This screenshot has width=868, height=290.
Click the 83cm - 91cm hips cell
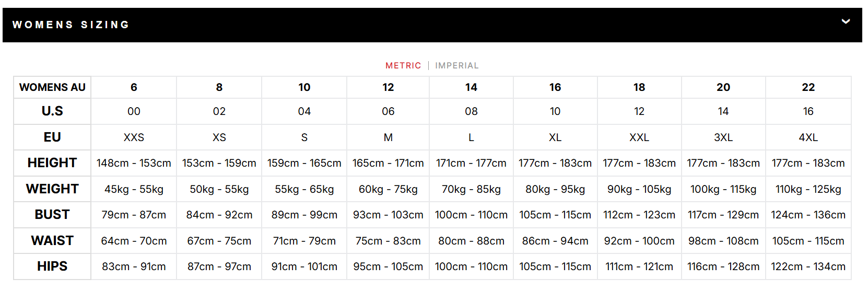(134, 266)
